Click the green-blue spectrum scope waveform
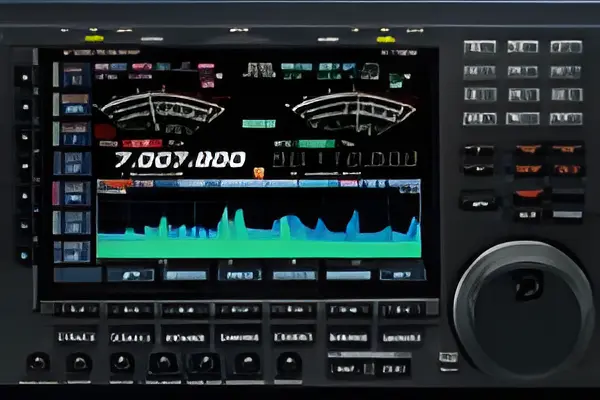600x400 pixels. click(259, 232)
